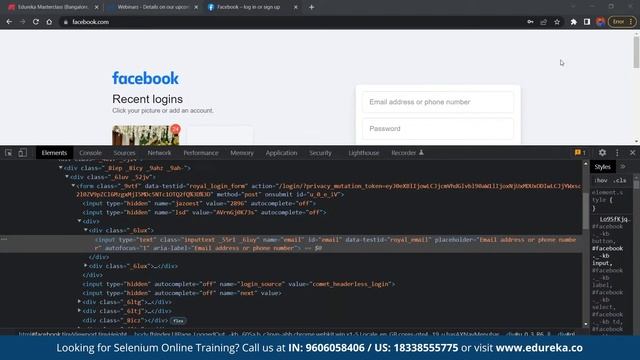Close the Edureka Masterclass tab

[96, 7]
